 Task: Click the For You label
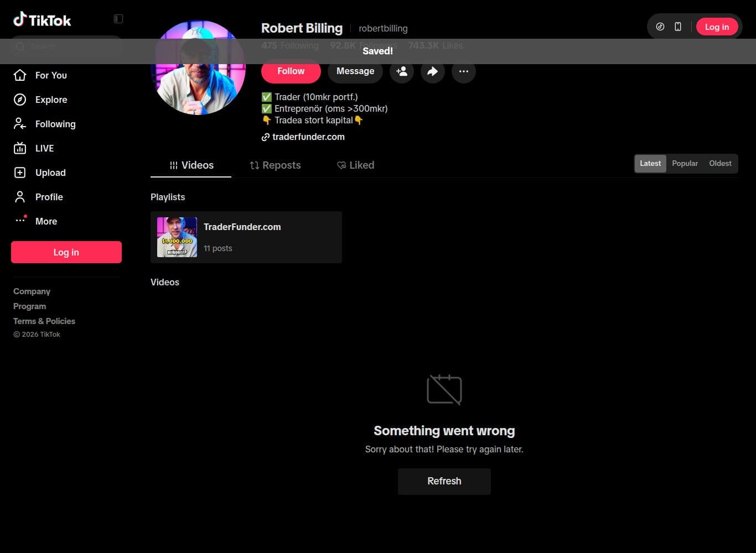51,75
